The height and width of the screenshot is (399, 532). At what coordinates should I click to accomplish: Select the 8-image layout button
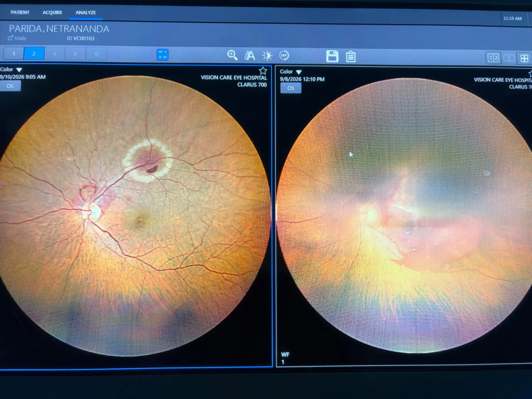pos(75,54)
